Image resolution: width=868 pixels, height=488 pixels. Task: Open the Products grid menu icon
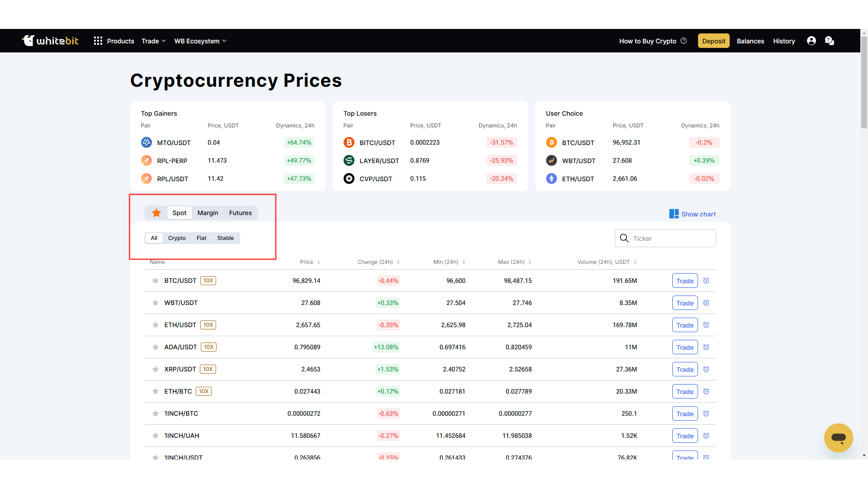click(98, 41)
